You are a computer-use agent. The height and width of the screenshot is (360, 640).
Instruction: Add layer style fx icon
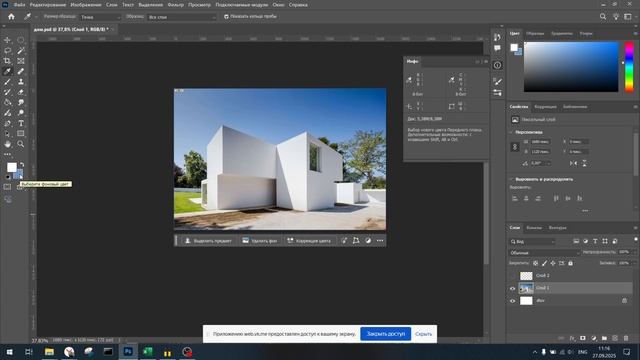tap(572, 338)
